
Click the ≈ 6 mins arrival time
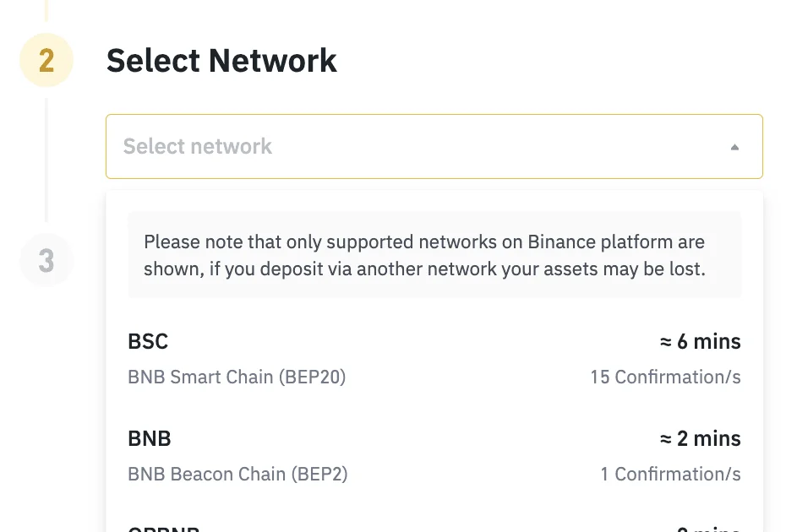(x=701, y=342)
